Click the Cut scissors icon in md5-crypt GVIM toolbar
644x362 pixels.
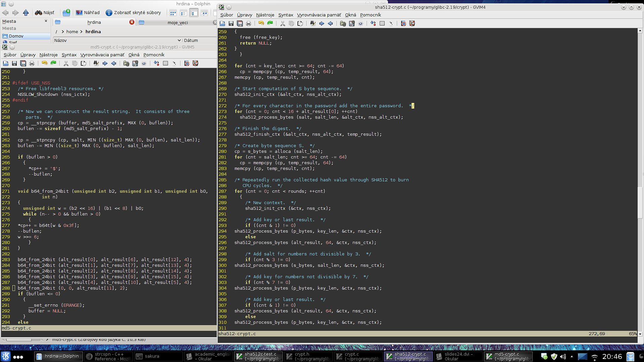tap(66, 63)
